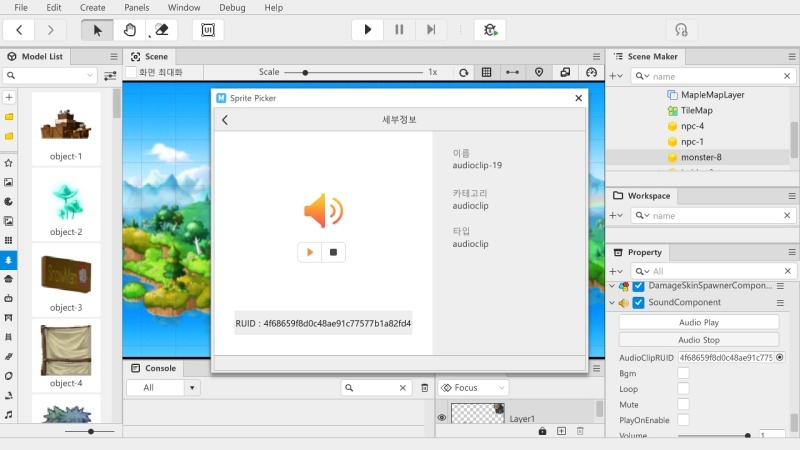Click the Pause button in toolbar

[399, 30]
